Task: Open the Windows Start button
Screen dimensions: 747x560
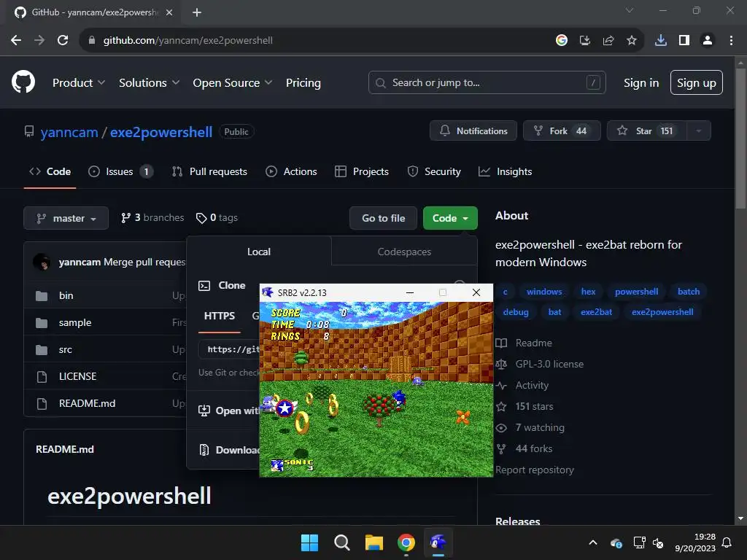Action: [x=309, y=542]
